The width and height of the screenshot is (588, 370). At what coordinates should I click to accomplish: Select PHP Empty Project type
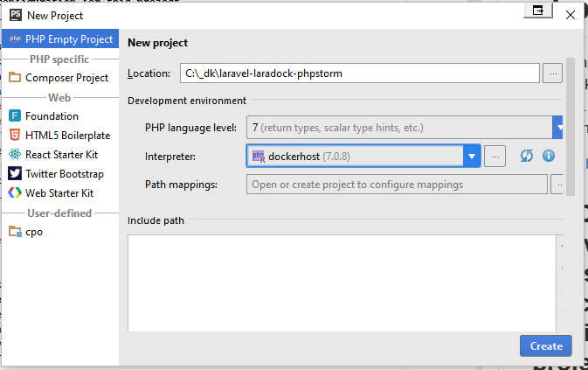(60, 39)
